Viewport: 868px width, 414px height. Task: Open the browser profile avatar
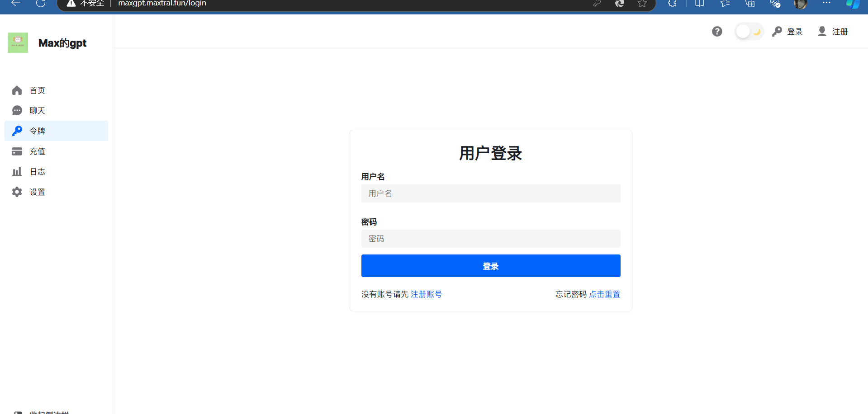800,4
